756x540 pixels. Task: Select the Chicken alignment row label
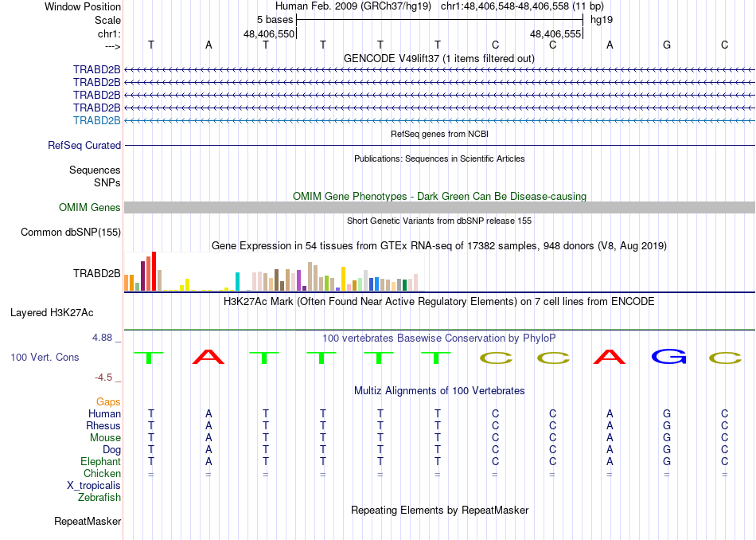[102, 473]
